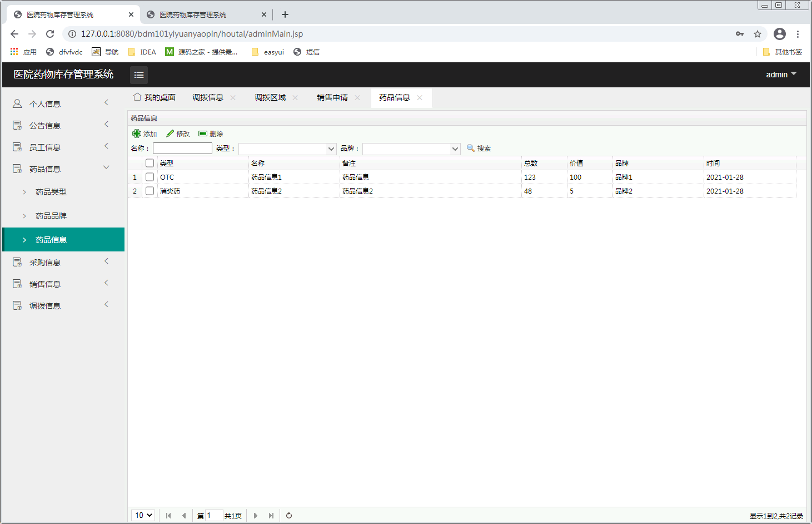
Task: Click the 搜索 search button
Action: [x=479, y=148]
